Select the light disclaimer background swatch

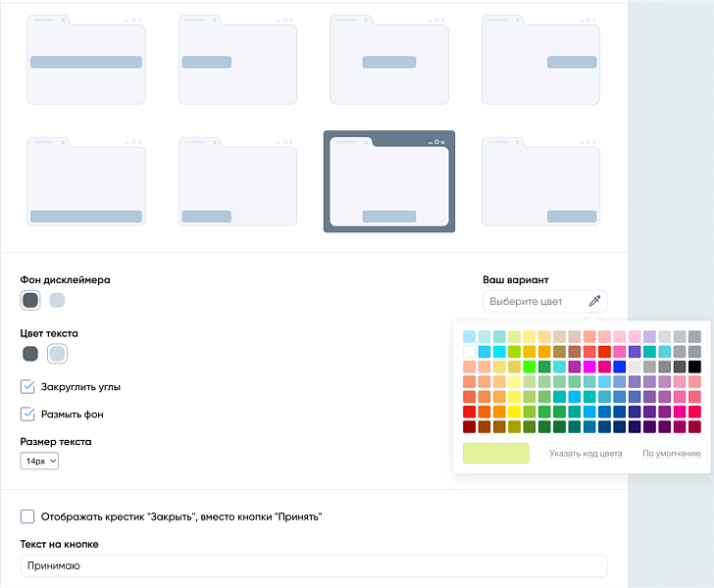coord(58,301)
